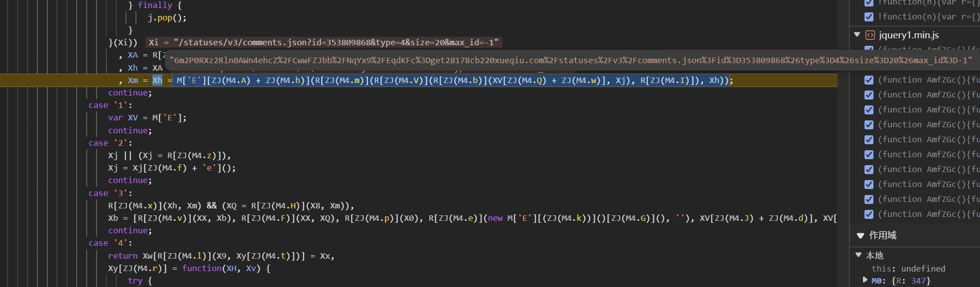Screen dimensions: 980x287
Task: Click the case '1': code line
Action: pos(111,105)
